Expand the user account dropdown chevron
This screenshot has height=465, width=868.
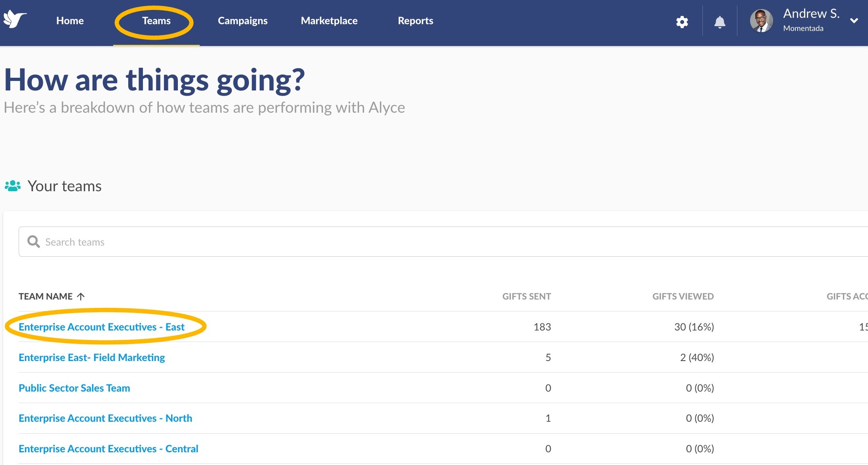(x=854, y=21)
